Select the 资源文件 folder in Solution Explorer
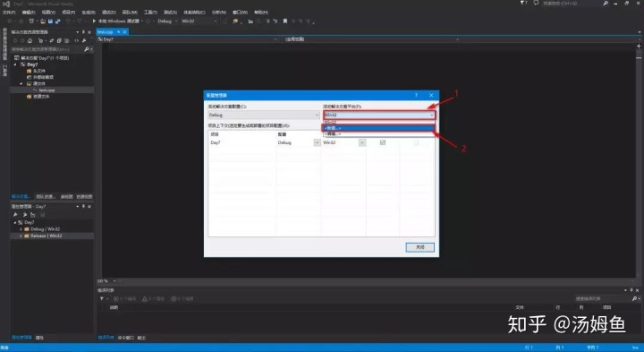The width and height of the screenshot is (644, 352). [x=41, y=96]
